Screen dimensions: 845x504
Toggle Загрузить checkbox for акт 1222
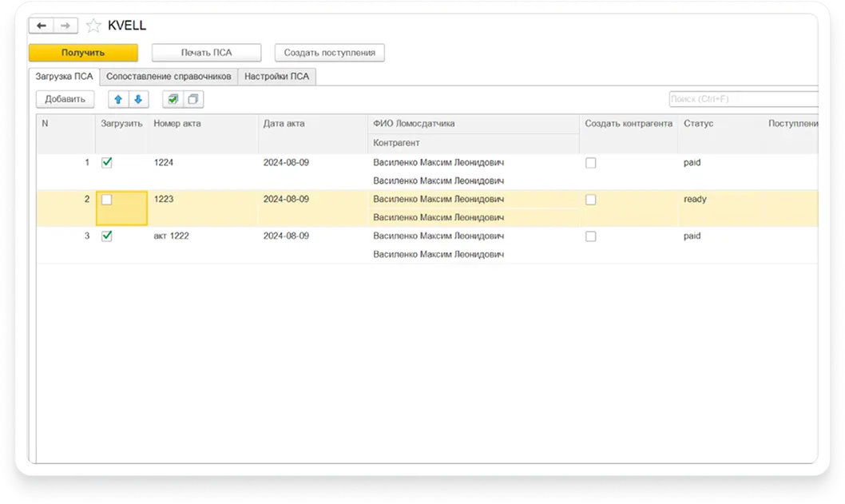pos(107,236)
